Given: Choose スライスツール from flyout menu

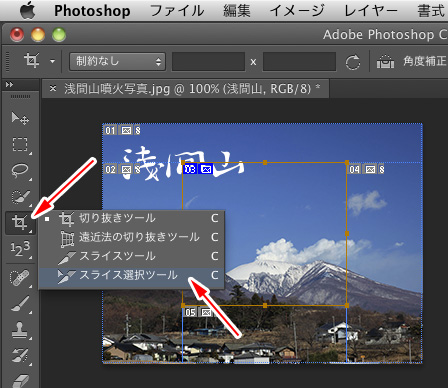Looking at the screenshot, I should (x=132, y=256).
